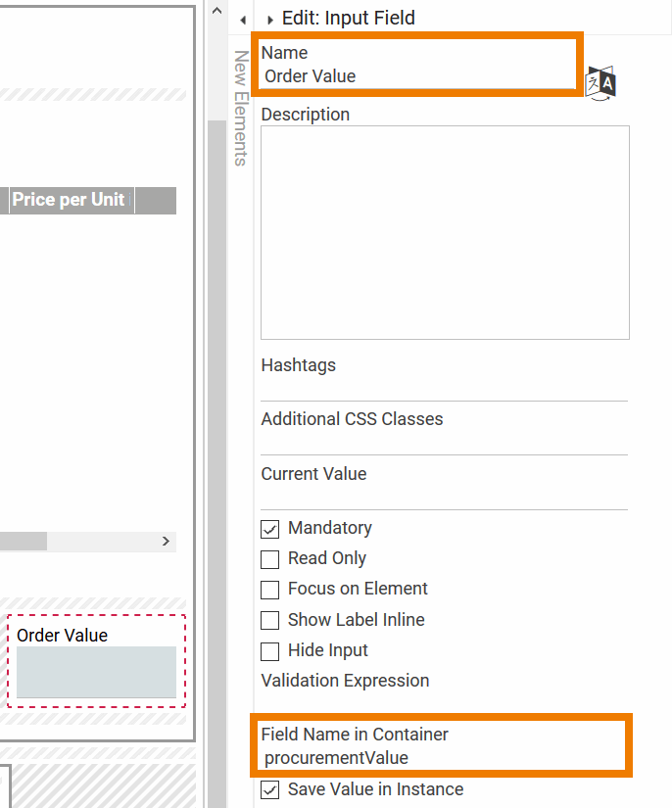
Task: Click the Current Value input field
Action: click(x=444, y=496)
